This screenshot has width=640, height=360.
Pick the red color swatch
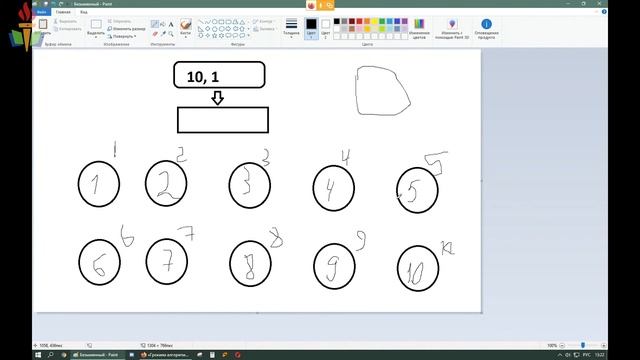click(x=359, y=21)
